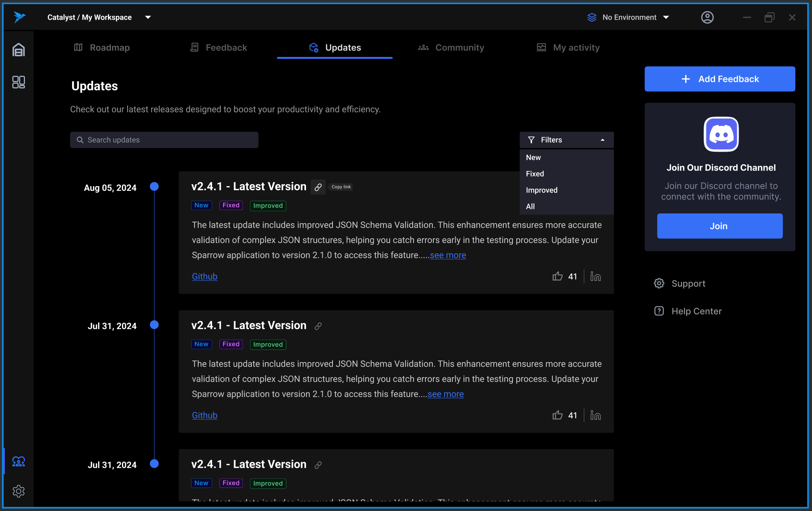Open the No Environment selector
Screen dimensions: 812x511
coord(629,17)
